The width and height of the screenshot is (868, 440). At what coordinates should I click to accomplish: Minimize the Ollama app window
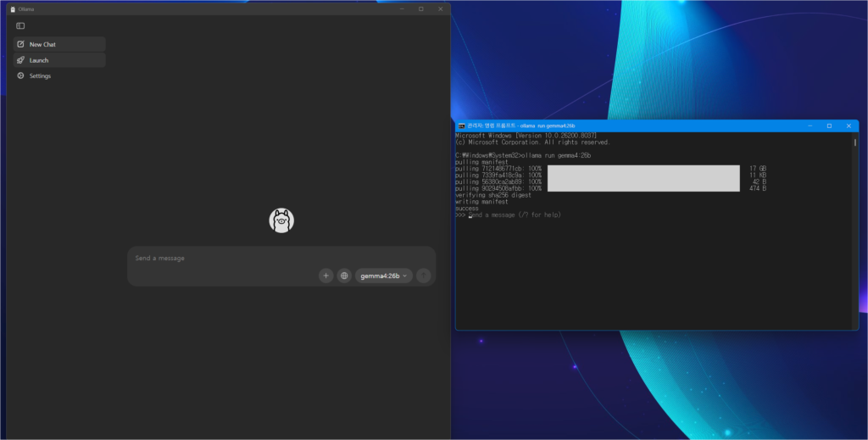(x=402, y=8)
